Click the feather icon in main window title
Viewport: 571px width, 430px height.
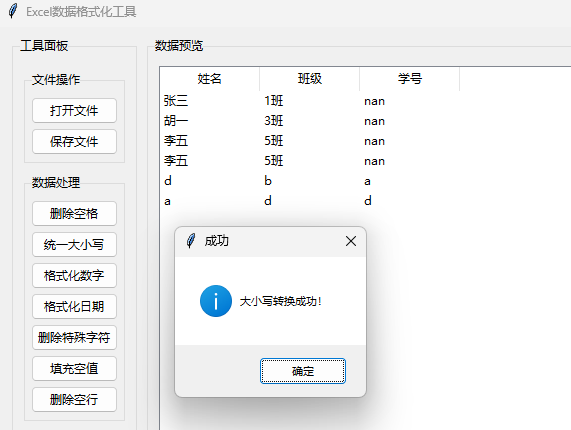(x=13, y=11)
